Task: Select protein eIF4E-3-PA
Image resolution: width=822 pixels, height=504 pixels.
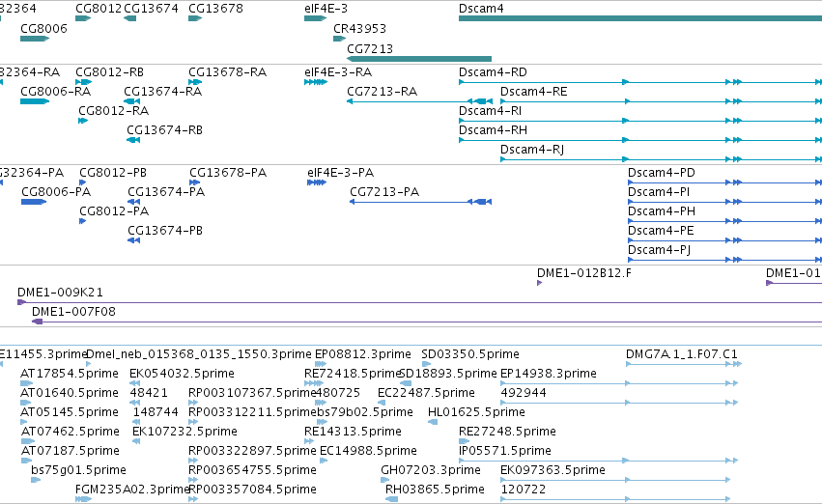Action: [x=341, y=173]
